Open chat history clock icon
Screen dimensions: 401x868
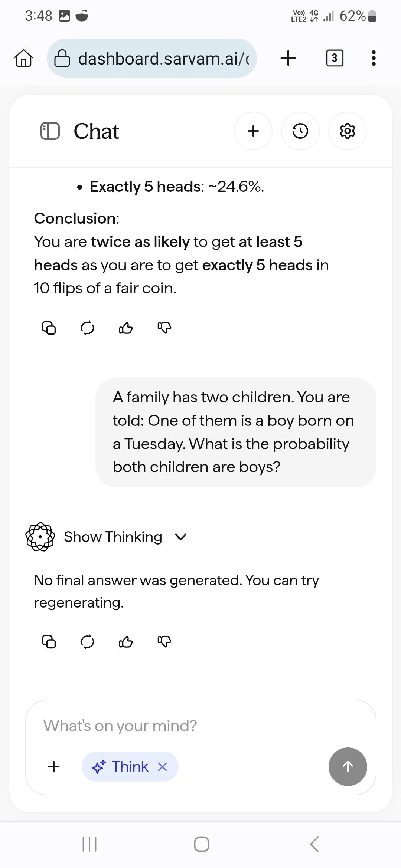tap(300, 131)
